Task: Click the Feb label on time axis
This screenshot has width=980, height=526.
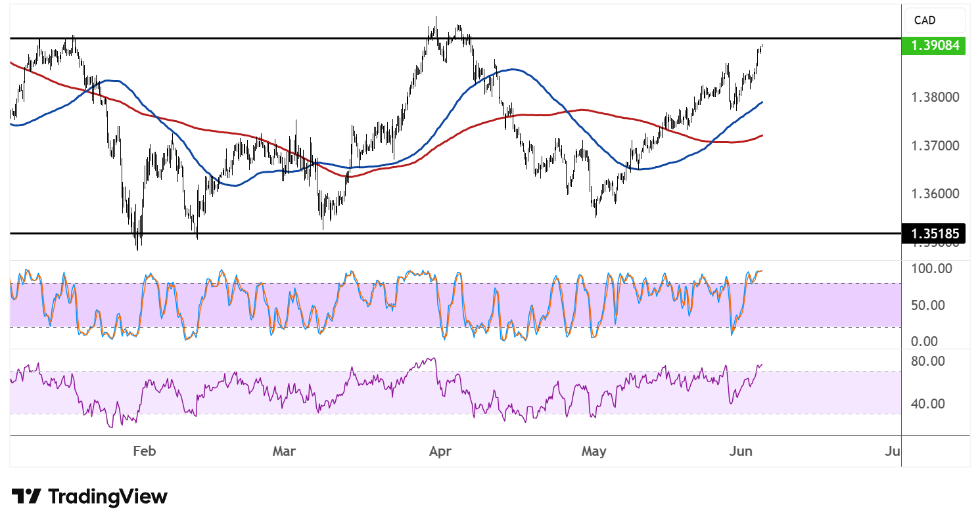Action: tap(144, 451)
